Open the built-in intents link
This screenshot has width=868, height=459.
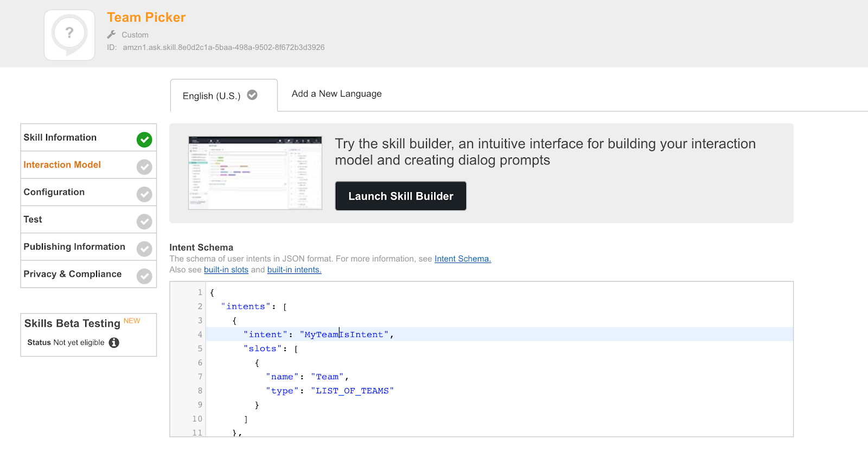pos(294,270)
